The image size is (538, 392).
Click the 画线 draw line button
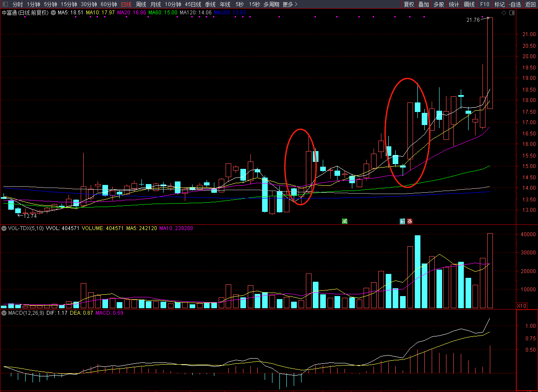[x=469, y=4]
